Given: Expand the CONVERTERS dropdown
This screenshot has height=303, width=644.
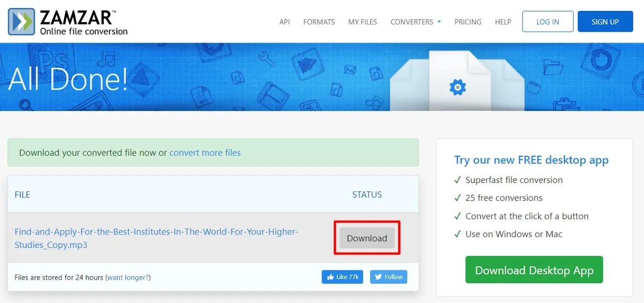Looking at the screenshot, I should coord(416,22).
